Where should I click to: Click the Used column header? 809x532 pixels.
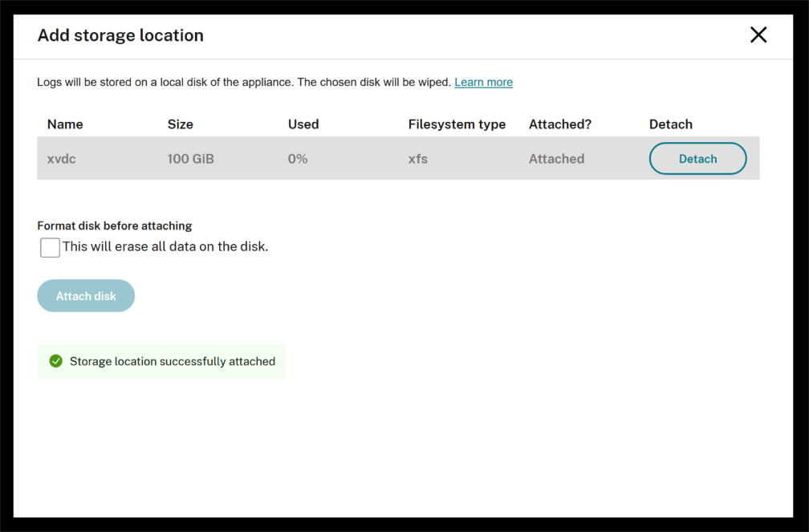point(303,124)
